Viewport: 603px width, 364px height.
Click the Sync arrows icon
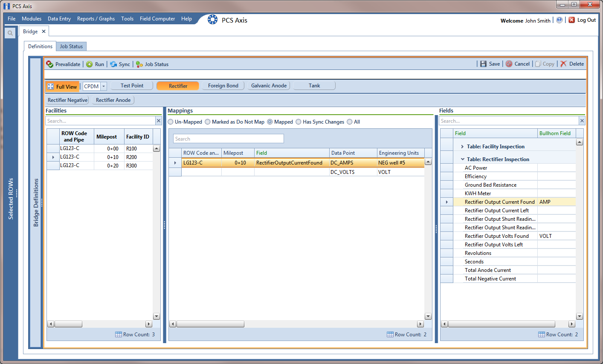113,64
